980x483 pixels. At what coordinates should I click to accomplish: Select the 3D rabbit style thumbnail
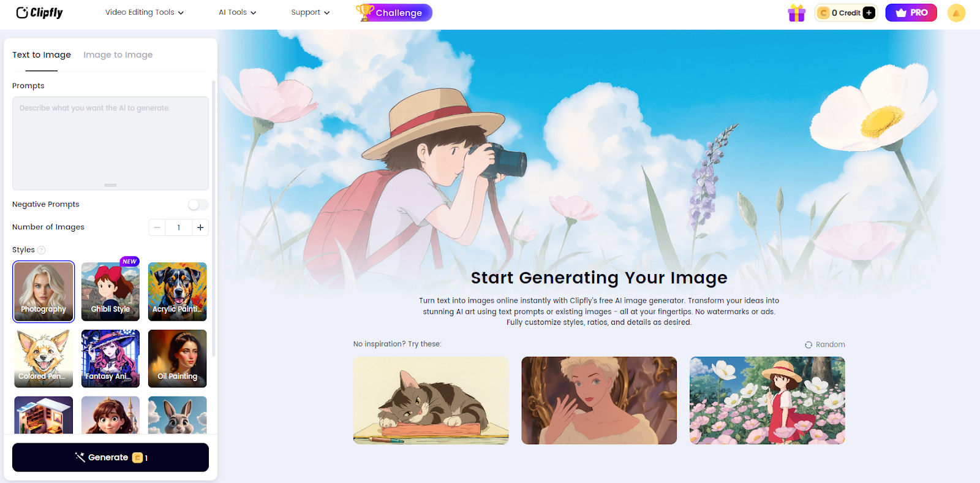click(178, 415)
